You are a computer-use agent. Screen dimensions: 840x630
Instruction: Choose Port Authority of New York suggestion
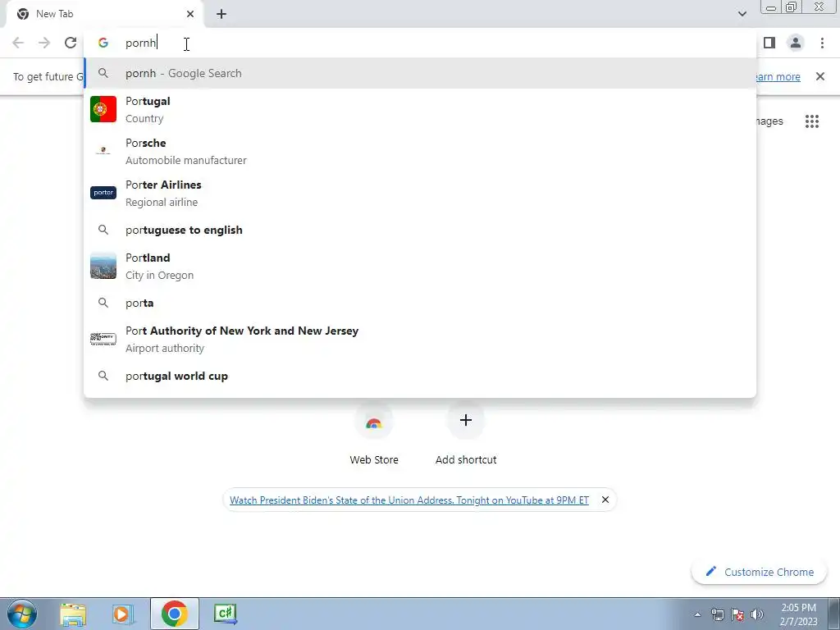(420, 339)
